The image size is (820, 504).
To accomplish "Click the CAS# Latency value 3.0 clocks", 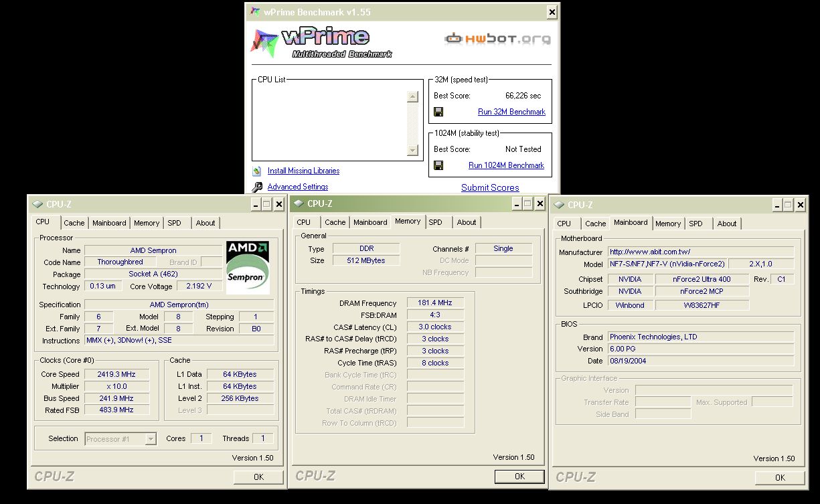I will click(435, 327).
